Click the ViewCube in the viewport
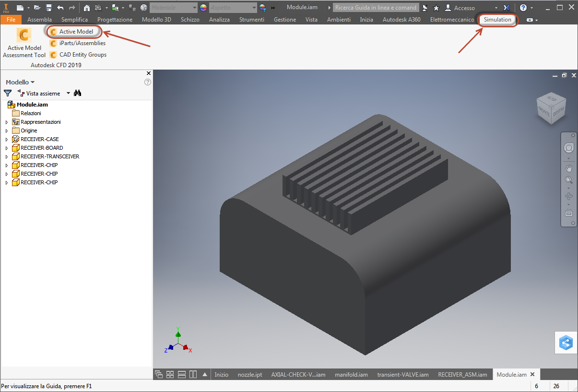Viewport: 578px width, 392px height. (x=551, y=107)
